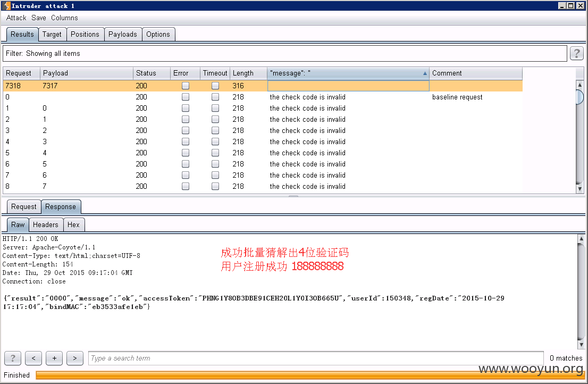The width and height of the screenshot is (588, 384).
Task: Click the results table scrollbar thumb
Action: click(x=579, y=97)
